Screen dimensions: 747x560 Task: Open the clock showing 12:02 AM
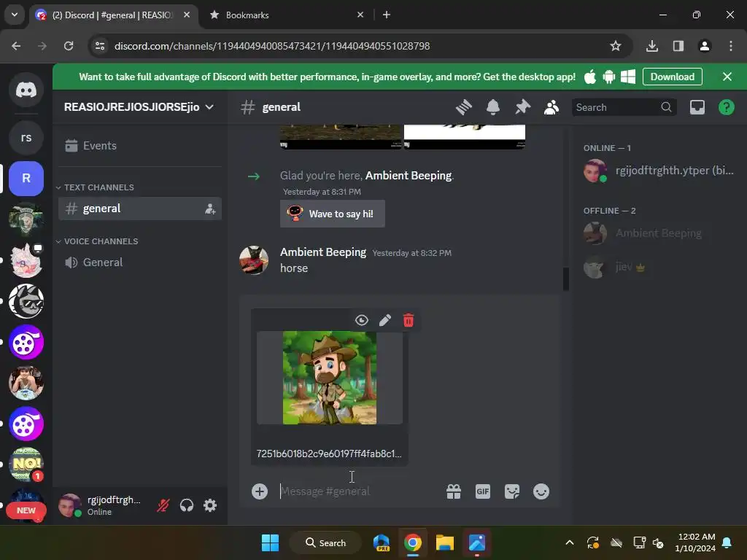click(x=695, y=542)
